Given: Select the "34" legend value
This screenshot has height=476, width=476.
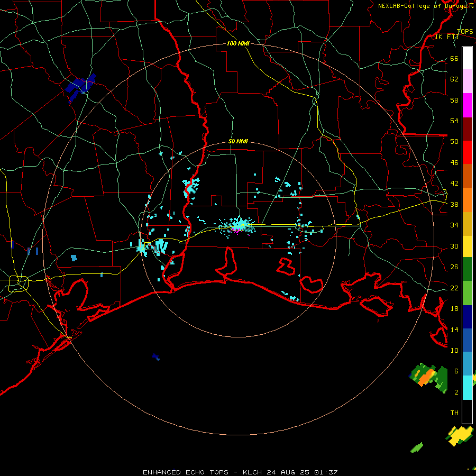Looking at the screenshot, I should point(454,225).
